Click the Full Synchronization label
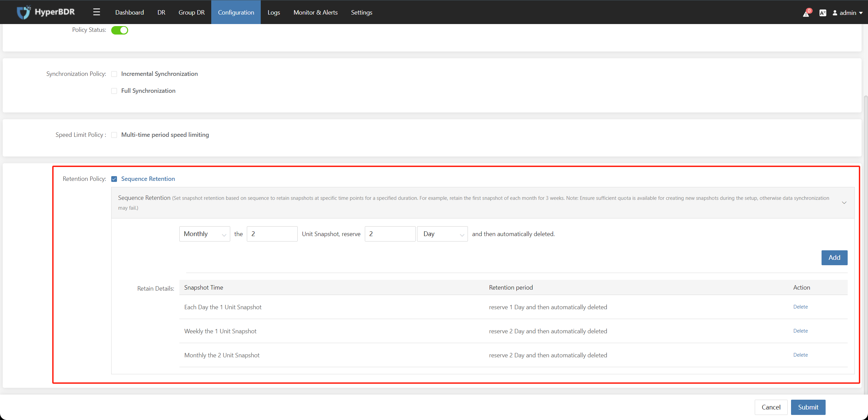This screenshot has width=868, height=420. tap(148, 91)
